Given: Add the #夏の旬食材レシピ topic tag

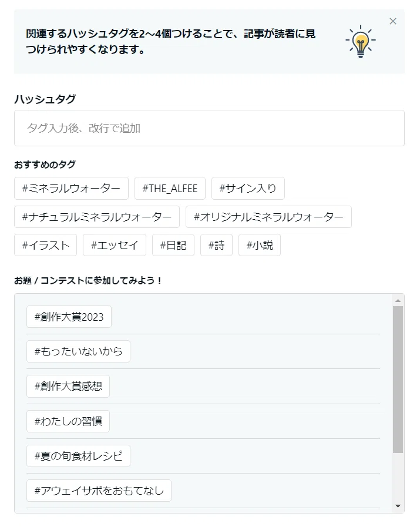Looking at the screenshot, I should [78, 456].
